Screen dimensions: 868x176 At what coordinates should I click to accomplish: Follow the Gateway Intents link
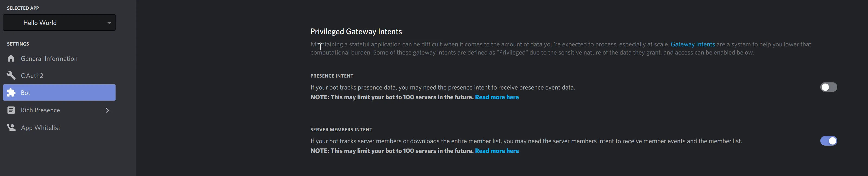point(693,44)
